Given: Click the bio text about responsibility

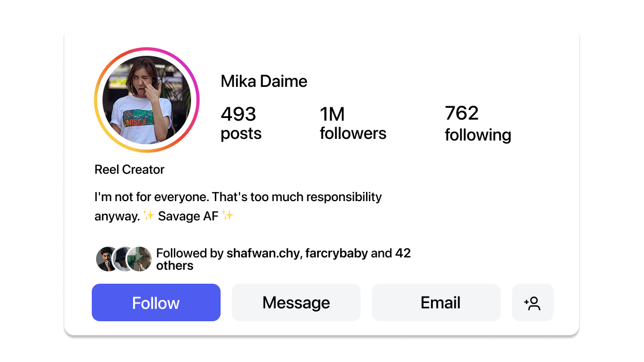Looking at the screenshot, I should click(238, 197).
